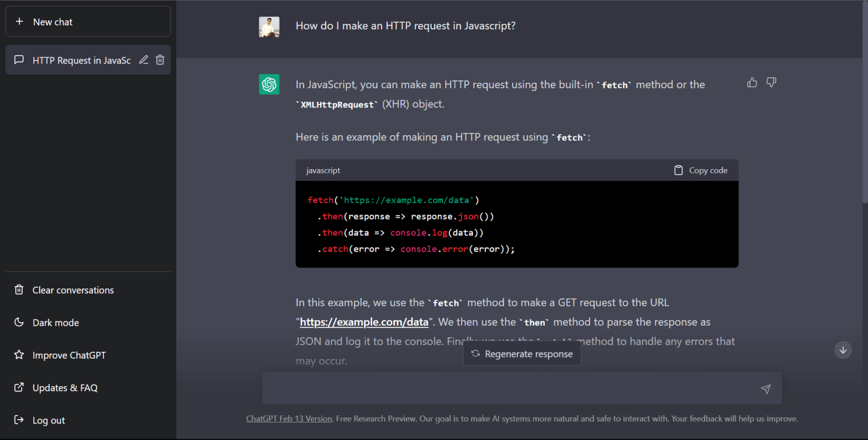This screenshot has width=868, height=440.
Task: Give the response a thumbs up
Action: [x=752, y=82]
